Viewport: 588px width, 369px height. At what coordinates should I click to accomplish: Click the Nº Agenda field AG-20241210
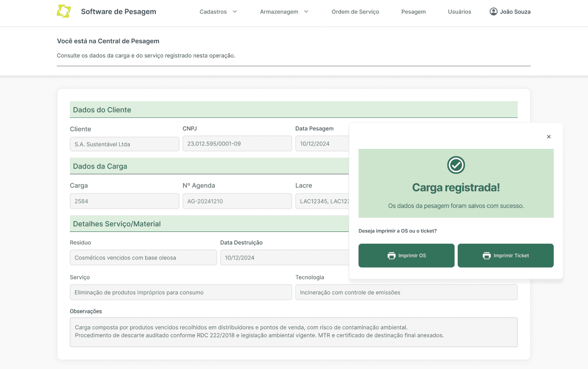[237, 201]
